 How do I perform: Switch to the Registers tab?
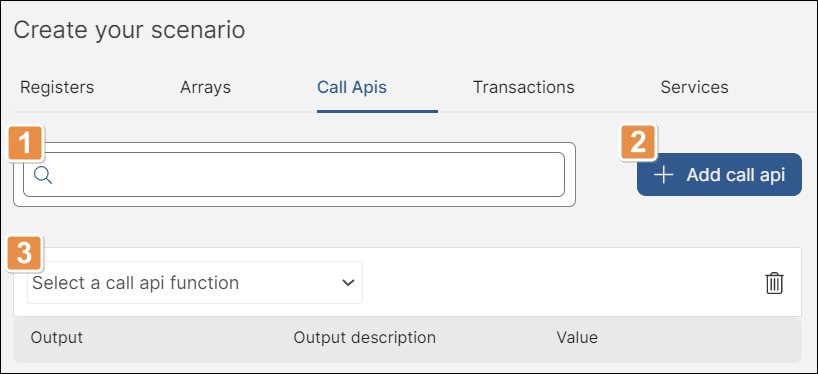coord(57,87)
